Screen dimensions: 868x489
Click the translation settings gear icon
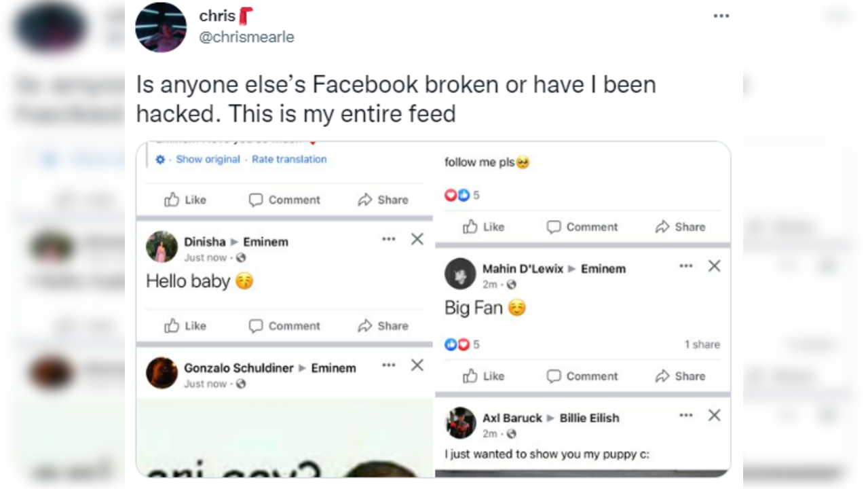159,159
